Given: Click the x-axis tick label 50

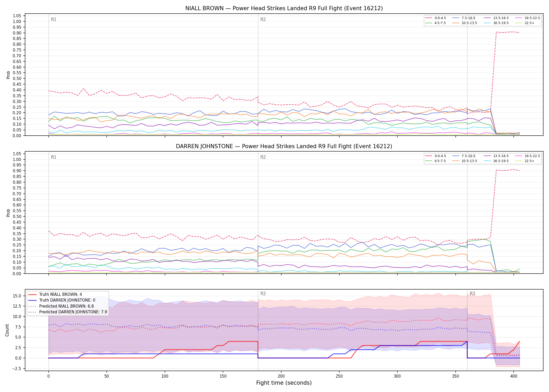Looking at the screenshot, I should coord(106,376).
